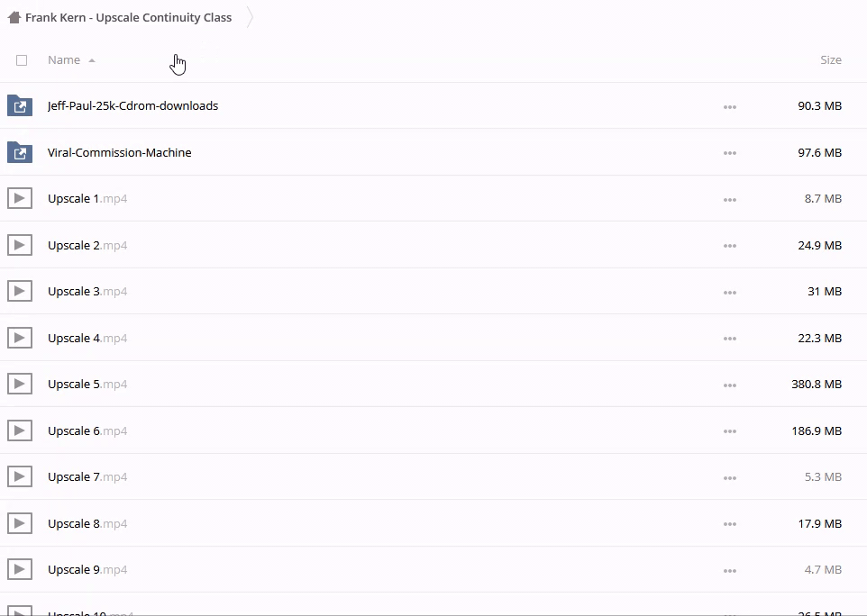The image size is (867, 616).
Task: Open more options for Jeff-Paul-25k-Cdrom-downloads
Action: coord(729,107)
